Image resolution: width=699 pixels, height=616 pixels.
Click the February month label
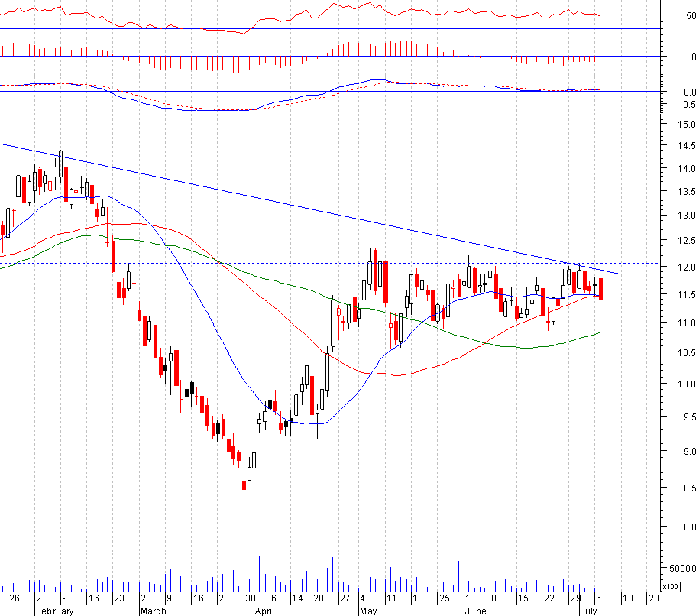click(54, 611)
